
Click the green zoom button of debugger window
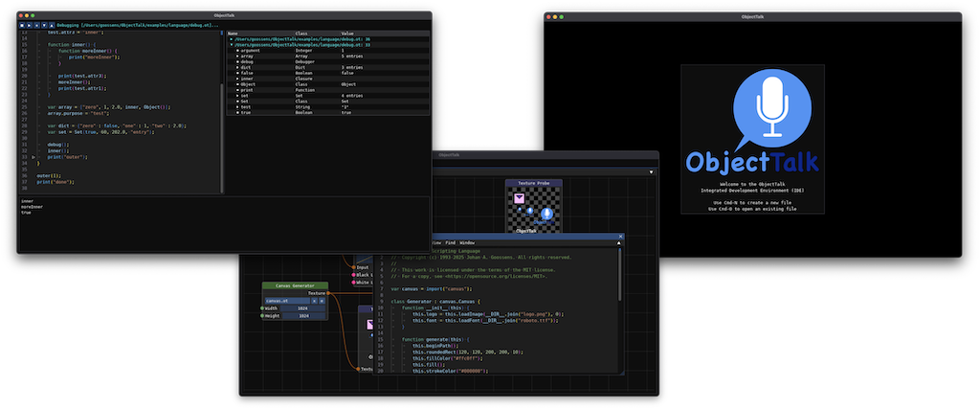click(33, 15)
